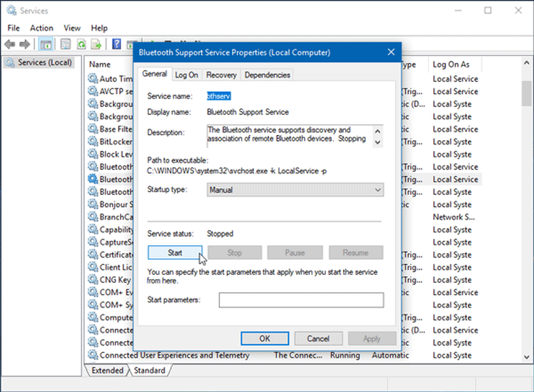The width and height of the screenshot is (534, 392).
Task: Open the Help menu
Action: pos(99,28)
